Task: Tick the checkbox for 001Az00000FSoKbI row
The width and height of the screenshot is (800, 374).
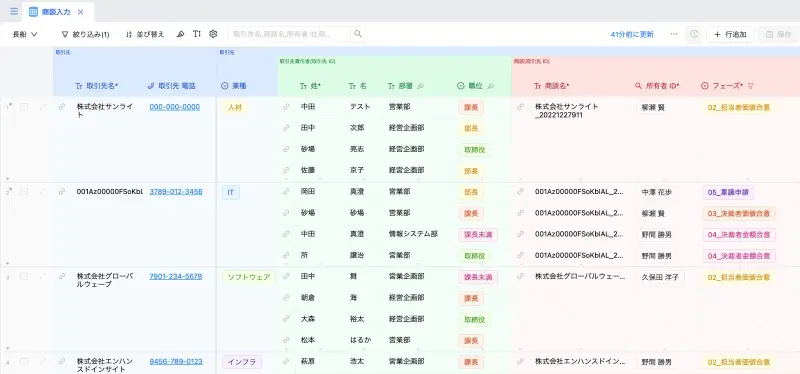Action: pos(24,192)
